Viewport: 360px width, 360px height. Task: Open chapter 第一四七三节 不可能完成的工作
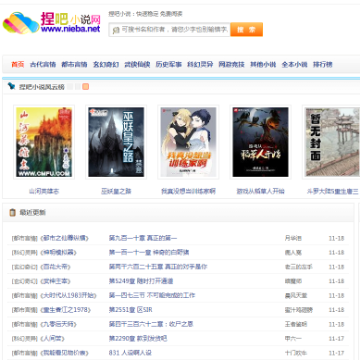[152, 296]
